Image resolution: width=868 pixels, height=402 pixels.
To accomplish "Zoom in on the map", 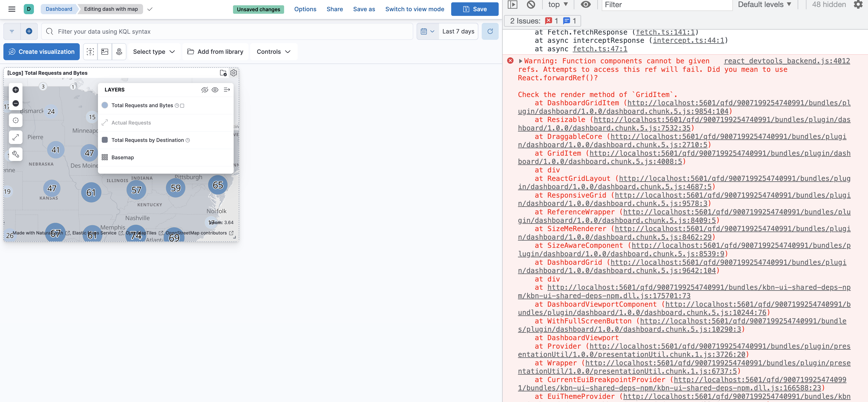I will pyautogui.click(x=15, y=90).
